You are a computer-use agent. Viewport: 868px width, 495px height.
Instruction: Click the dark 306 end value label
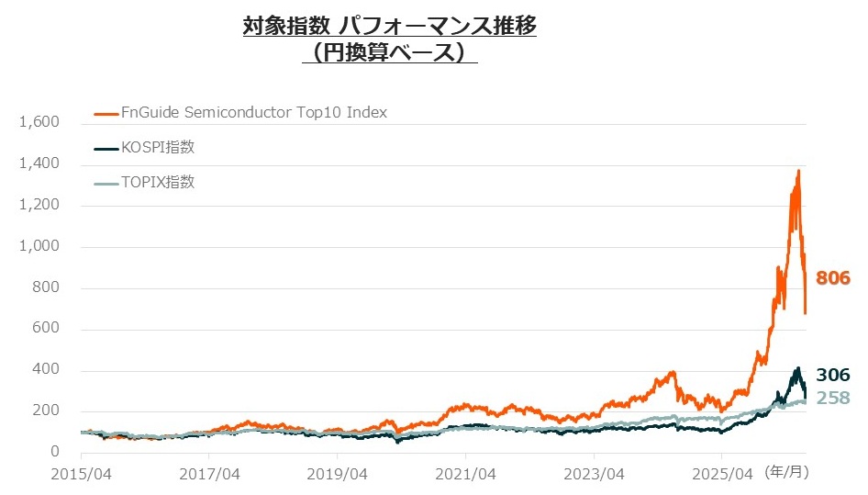pyautogui.click(x=833, y=375)
